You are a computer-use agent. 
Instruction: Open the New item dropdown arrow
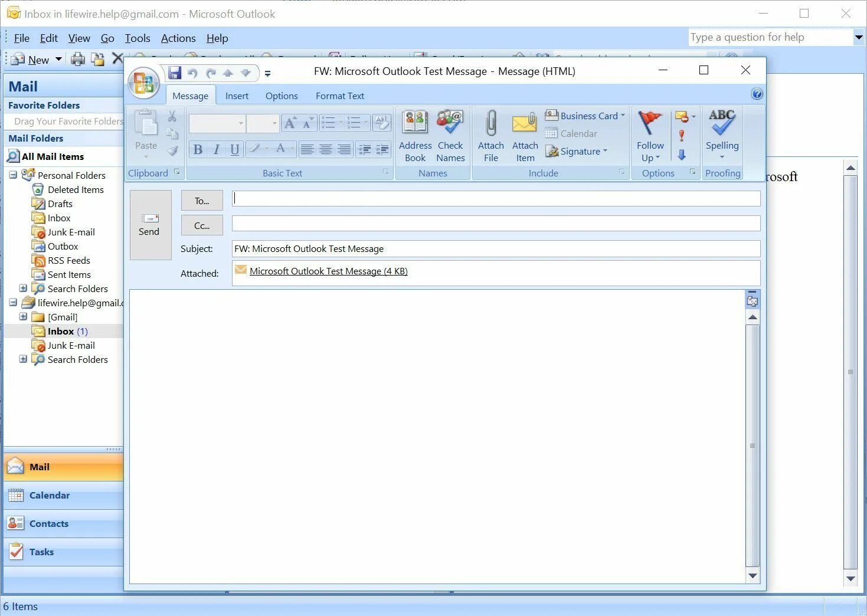[58, 59]
